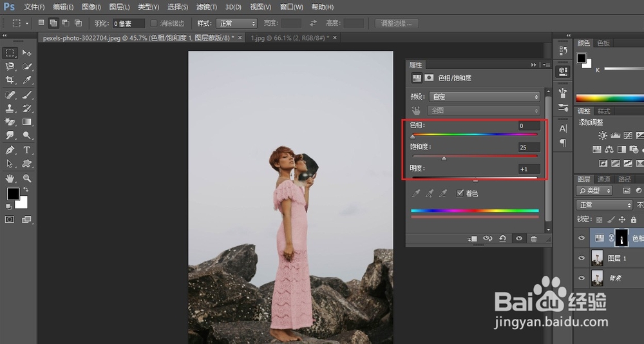The image size is (644, 344).
Task: Hide the 图层 1 layer
Action: (x=581, y=258)
